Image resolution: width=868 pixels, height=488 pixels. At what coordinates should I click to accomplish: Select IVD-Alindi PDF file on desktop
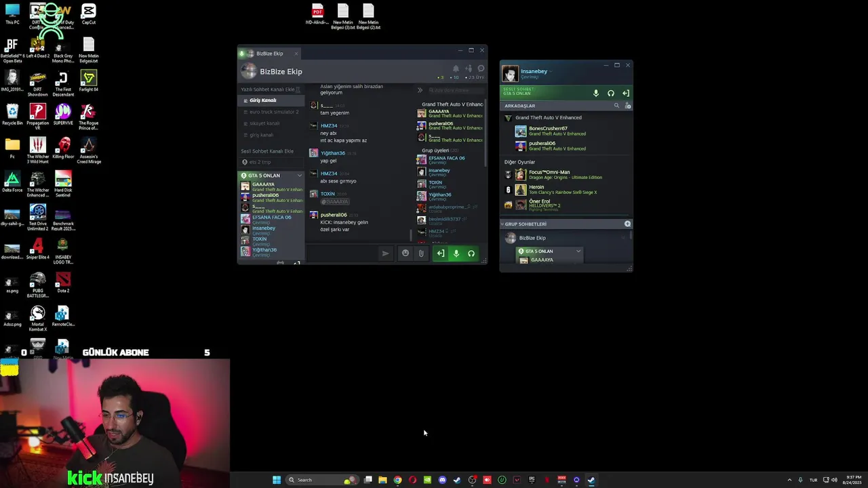coord(317,14)
